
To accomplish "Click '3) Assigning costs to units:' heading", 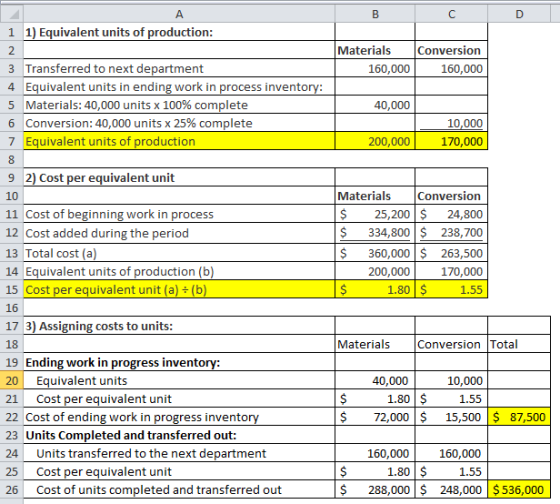I will [x=179, y=326].
